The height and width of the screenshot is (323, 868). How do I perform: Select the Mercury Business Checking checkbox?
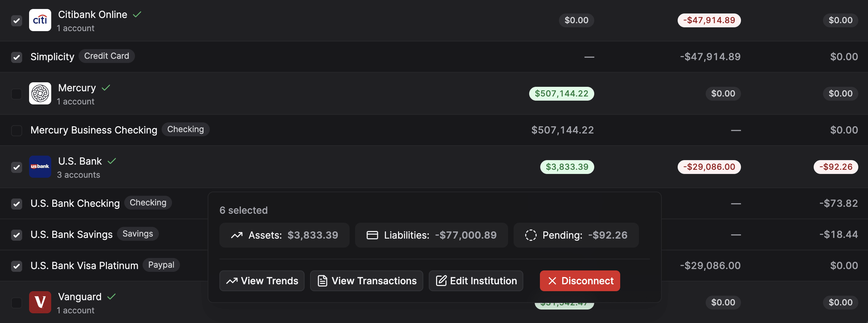17,130
